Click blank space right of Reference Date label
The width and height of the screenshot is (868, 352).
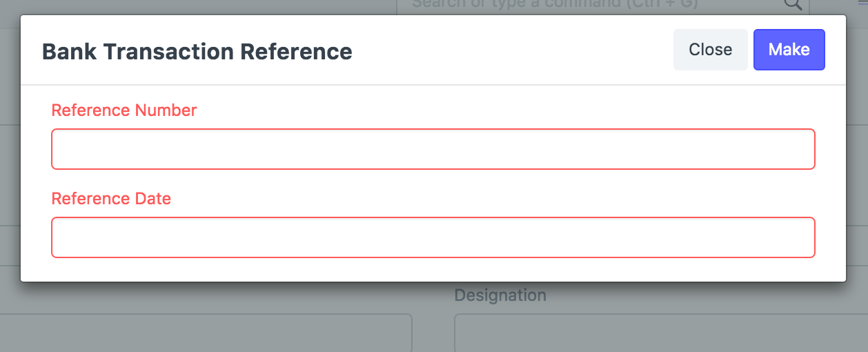tap(483, 199)
